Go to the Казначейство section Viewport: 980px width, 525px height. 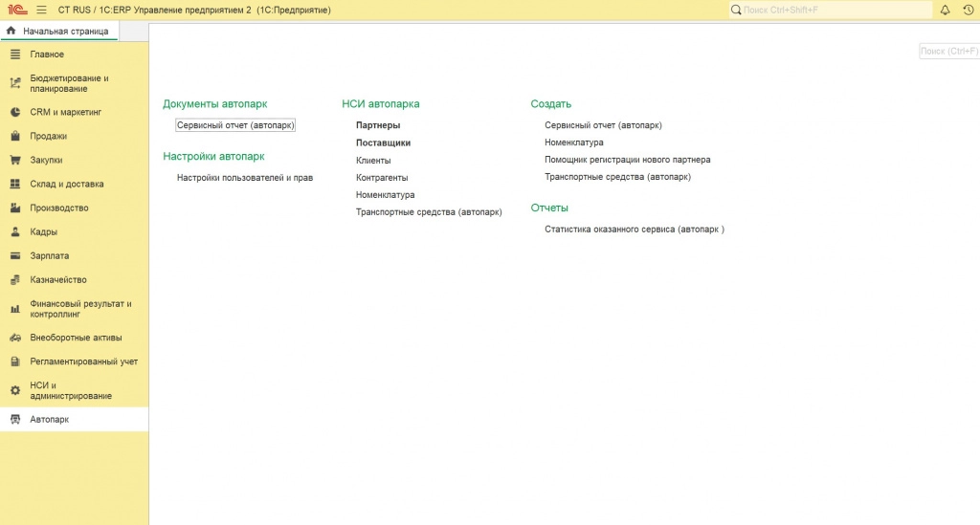[57, 279]
